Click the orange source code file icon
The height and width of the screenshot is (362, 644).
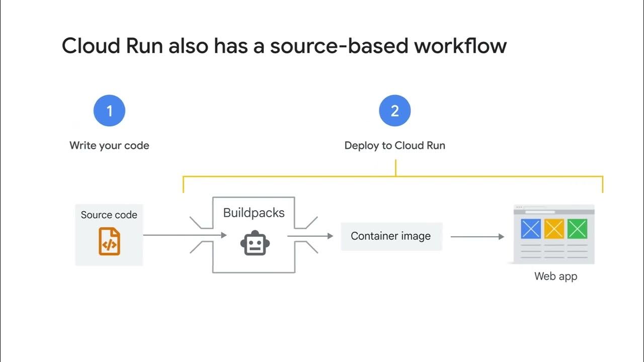[109, 241]
